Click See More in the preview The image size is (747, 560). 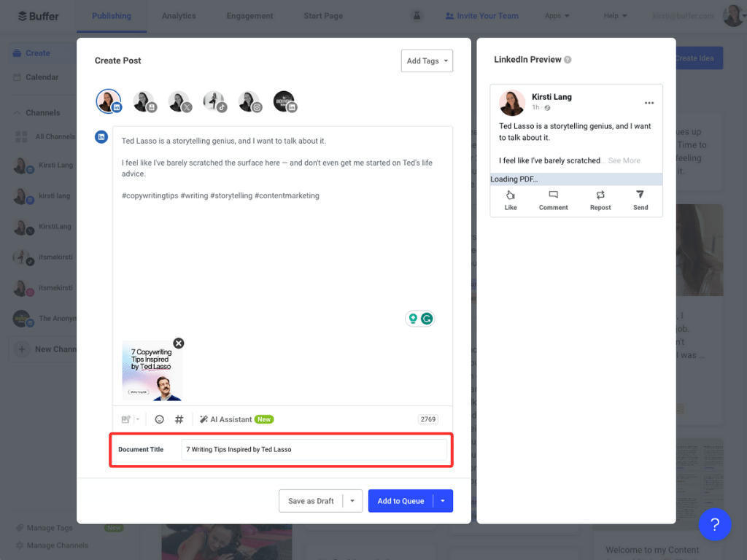pos(624,160)
